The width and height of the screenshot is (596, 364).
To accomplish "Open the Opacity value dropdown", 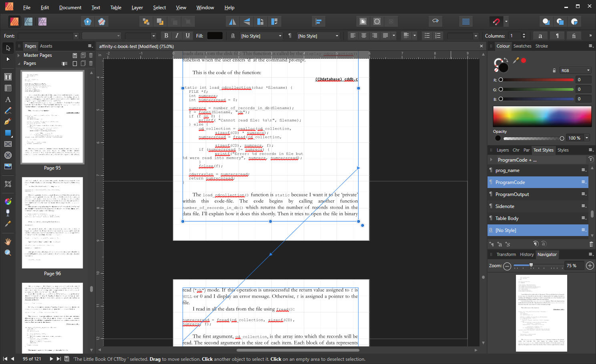I will coord(587,138).
